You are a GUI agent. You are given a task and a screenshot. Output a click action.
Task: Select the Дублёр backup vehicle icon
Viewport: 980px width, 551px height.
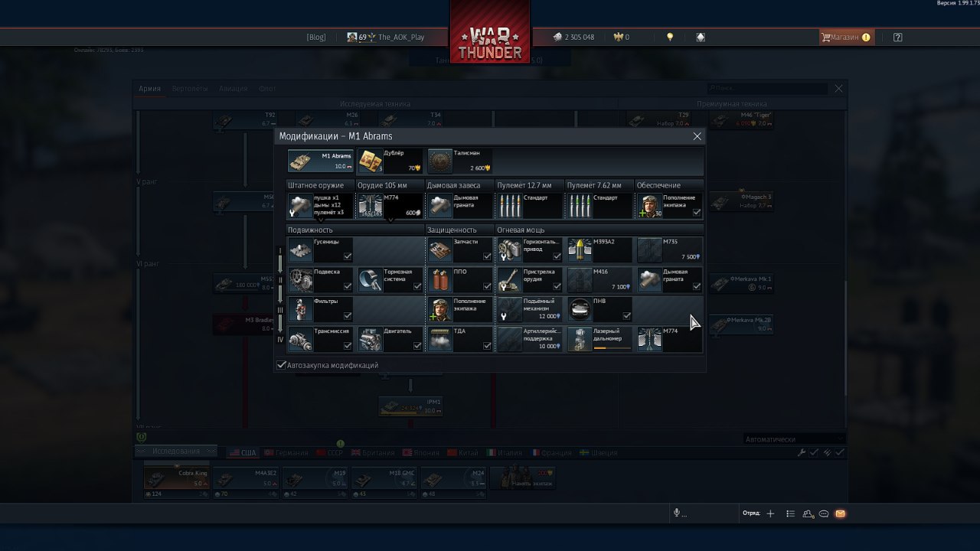pos(371,161)
